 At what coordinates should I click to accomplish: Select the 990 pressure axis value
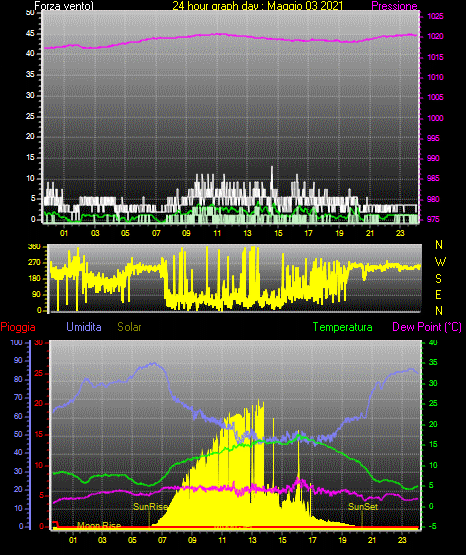click(x=433, y=158)
